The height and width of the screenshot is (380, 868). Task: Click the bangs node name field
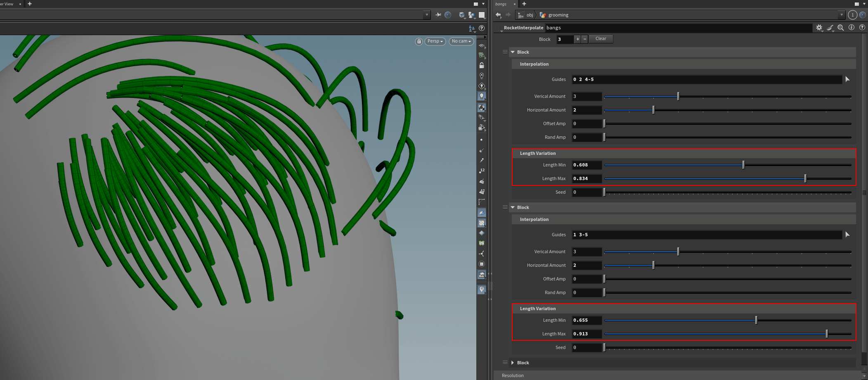(x=679, y=28)
